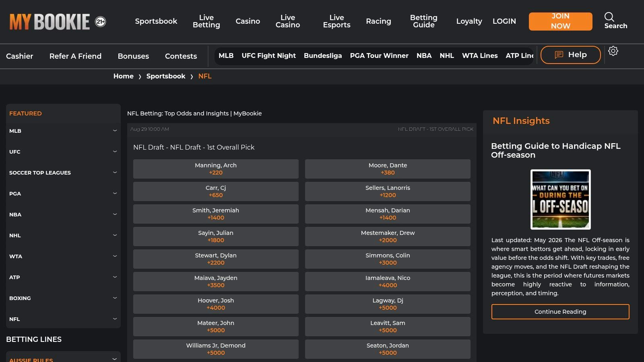The width and height of the screenshot is (644, 362).
Task: Click the LOGIN link
Action: [504, 21]
